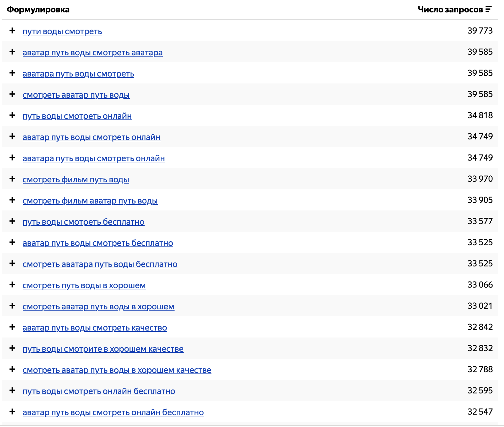
Task: Open link 'пути воды смотреть'
Action: [x=62, y=31]
